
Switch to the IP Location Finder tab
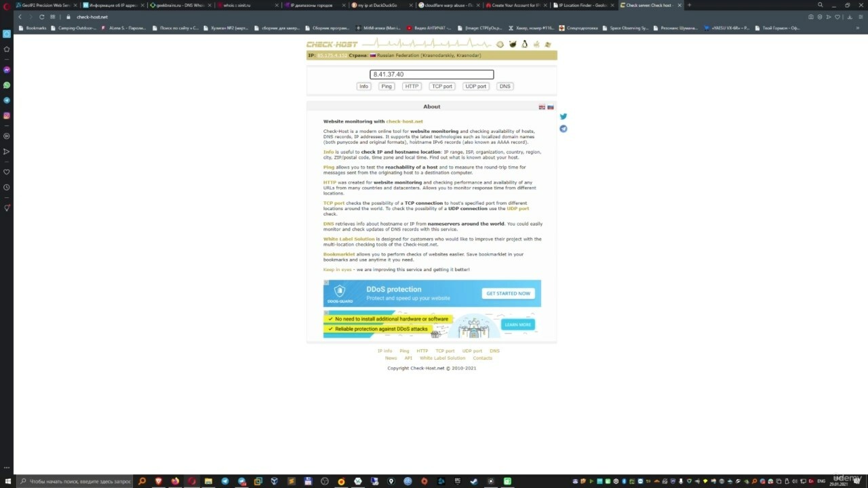click(x=583, y=5)
